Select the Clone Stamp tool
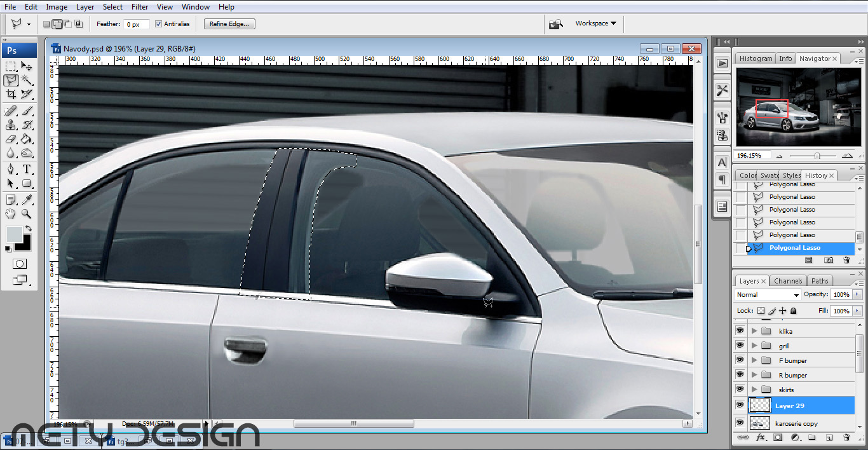Screen dimensions: 868x450 click(x=11, y=125)
